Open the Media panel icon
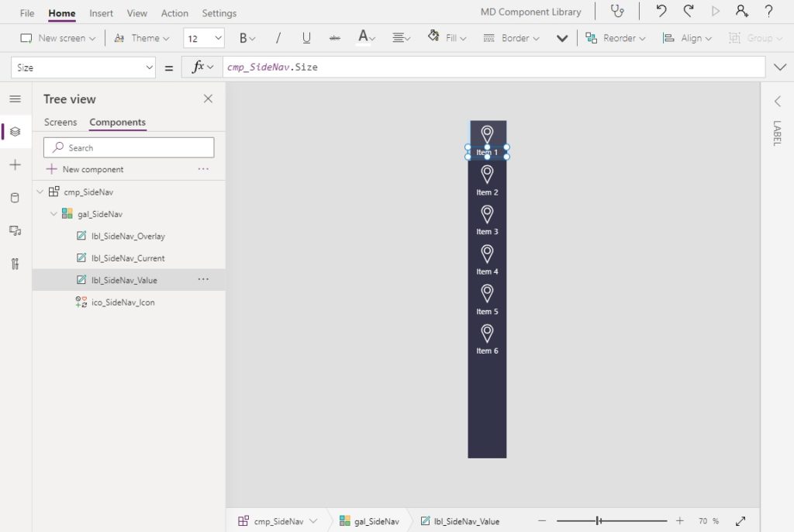This screenshot has height=532, width=794. click(16, 230)
